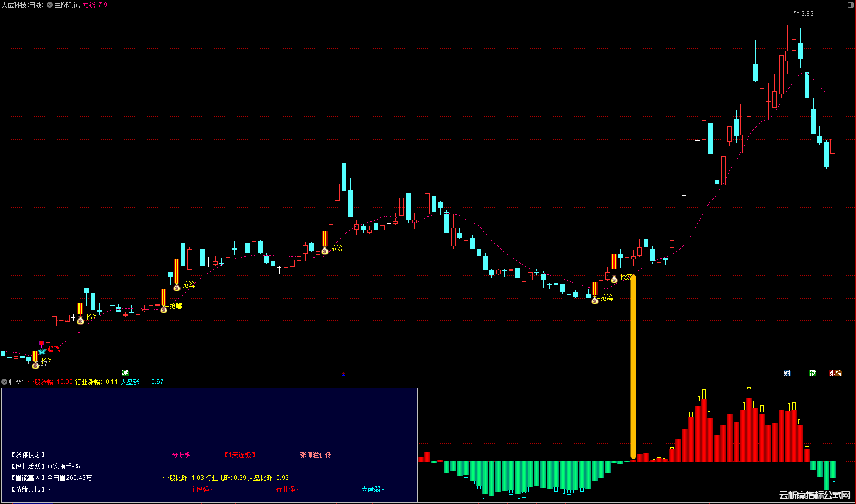Click the 大盘比昨: 0.99 value
Viewport: 856px width, 504px height.
268,478
